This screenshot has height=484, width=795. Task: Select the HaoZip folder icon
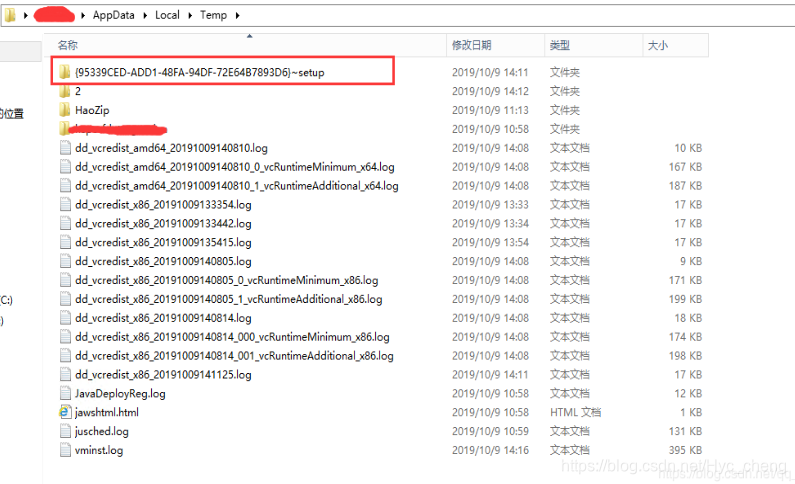[64, 110]
